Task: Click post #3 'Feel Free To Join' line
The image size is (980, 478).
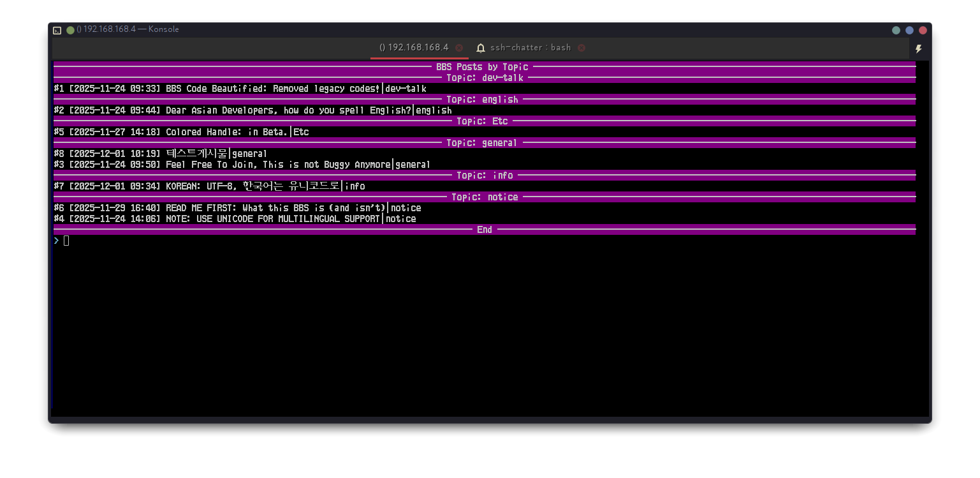Action: [242, 165]
